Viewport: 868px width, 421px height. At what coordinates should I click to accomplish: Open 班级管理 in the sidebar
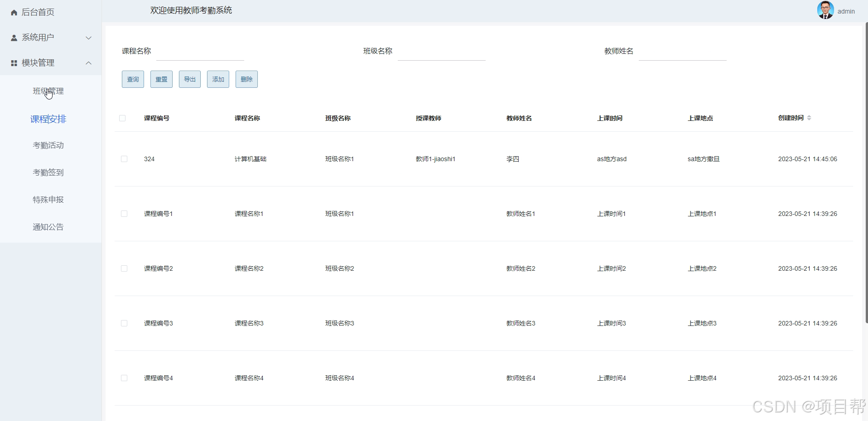(48, 91)
